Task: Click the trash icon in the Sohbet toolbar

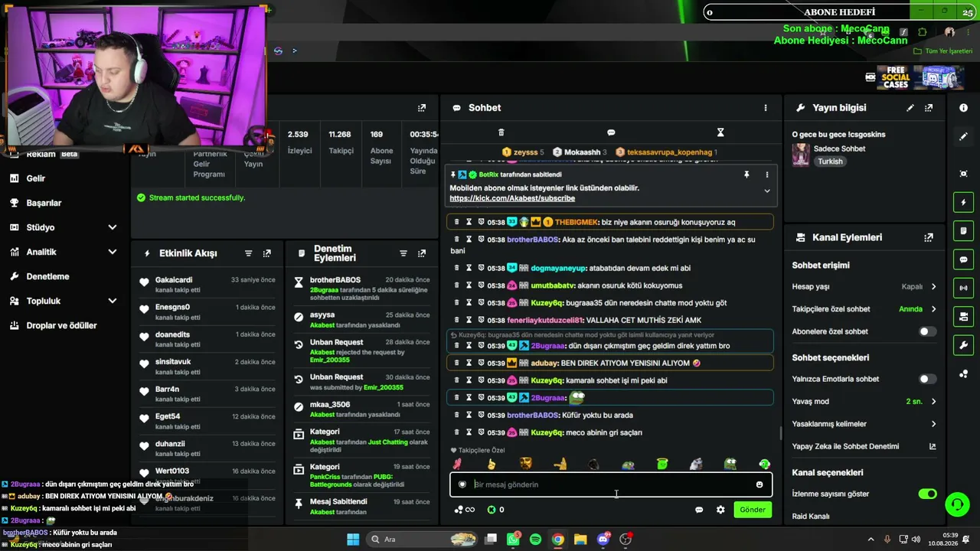Action: coord(501,132)
